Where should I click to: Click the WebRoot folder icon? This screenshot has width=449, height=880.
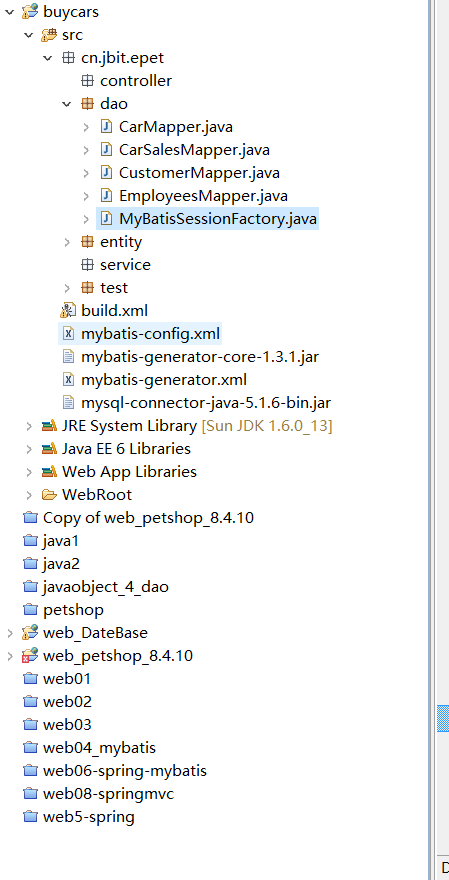49,495
